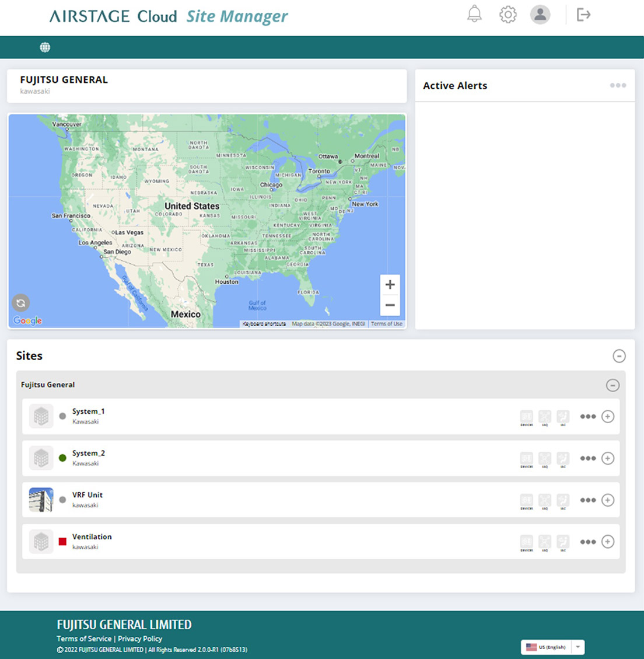Screen dimensions: 644x659
Task: Expand the Ventilation site row
Action: [x=608, y=542]
